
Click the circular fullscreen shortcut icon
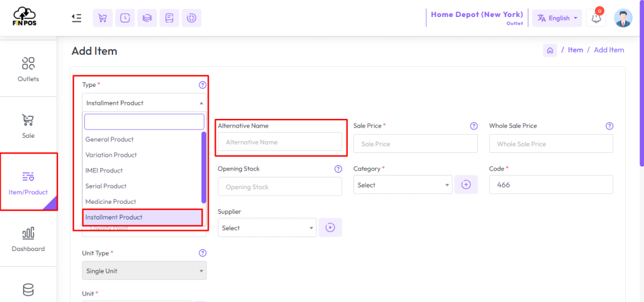191,18
